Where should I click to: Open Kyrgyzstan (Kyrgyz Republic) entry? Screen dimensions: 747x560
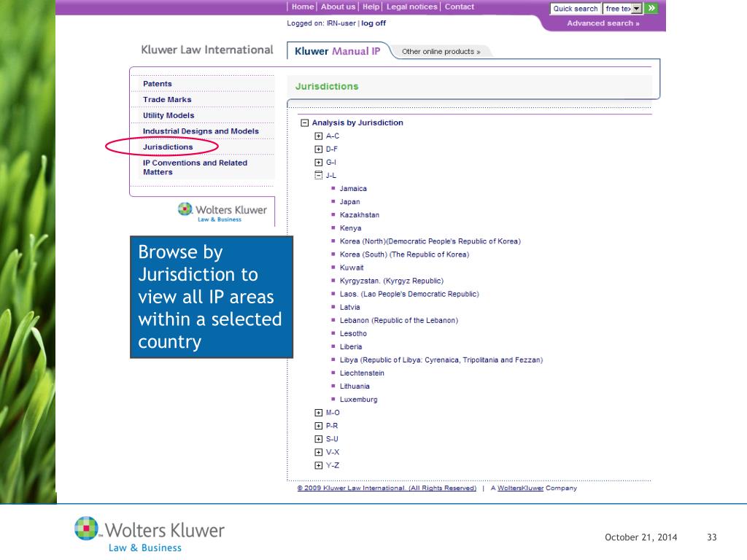392,281
